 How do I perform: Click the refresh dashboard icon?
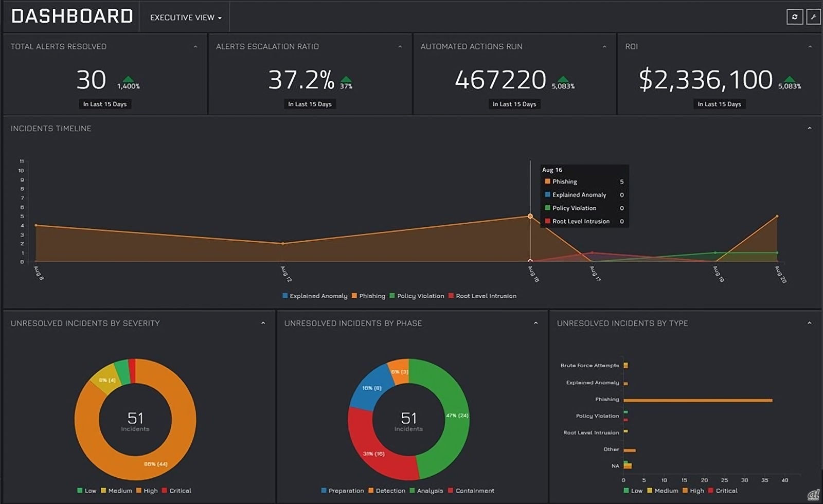point(794,17)
